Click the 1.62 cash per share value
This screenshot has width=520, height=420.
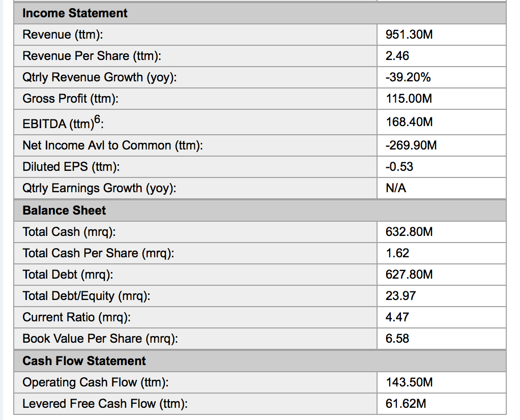click(397, 253)
